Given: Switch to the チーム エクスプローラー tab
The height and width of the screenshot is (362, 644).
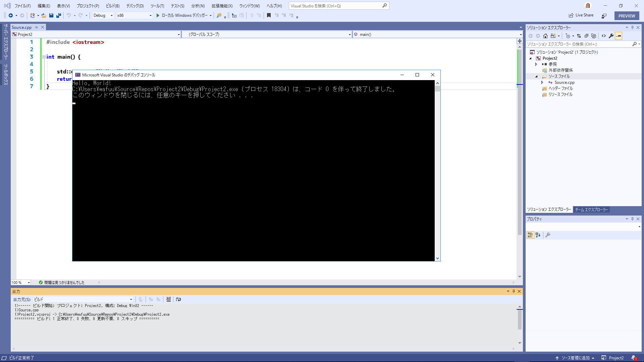Looking at the screenshot, I should pyautogui.click(x=591, y=209).
